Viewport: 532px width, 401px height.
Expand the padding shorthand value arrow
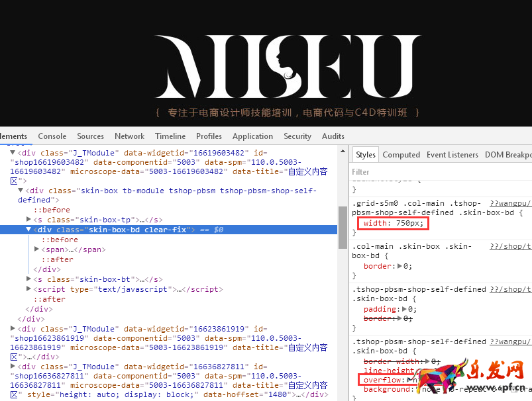point(404,309)
